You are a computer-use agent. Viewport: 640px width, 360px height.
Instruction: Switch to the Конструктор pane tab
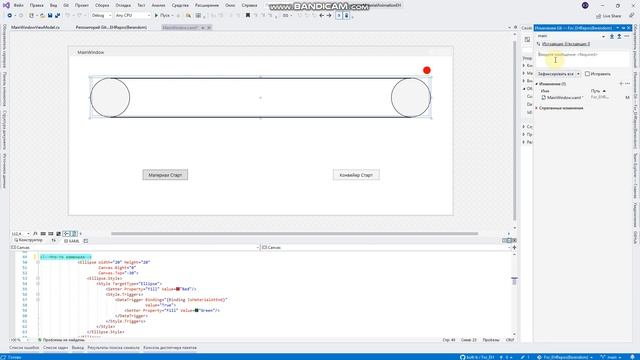coord(28,240)
